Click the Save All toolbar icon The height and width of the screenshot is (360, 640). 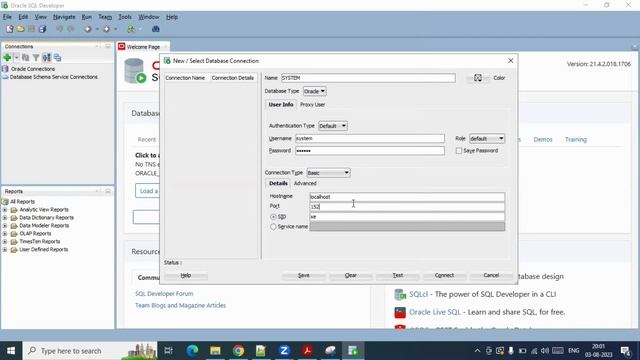click(x=42, y=29)
